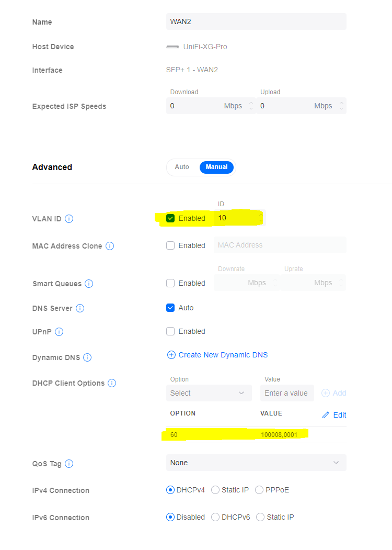Select the PPPoE IPv4 connection option

point(259,490)
